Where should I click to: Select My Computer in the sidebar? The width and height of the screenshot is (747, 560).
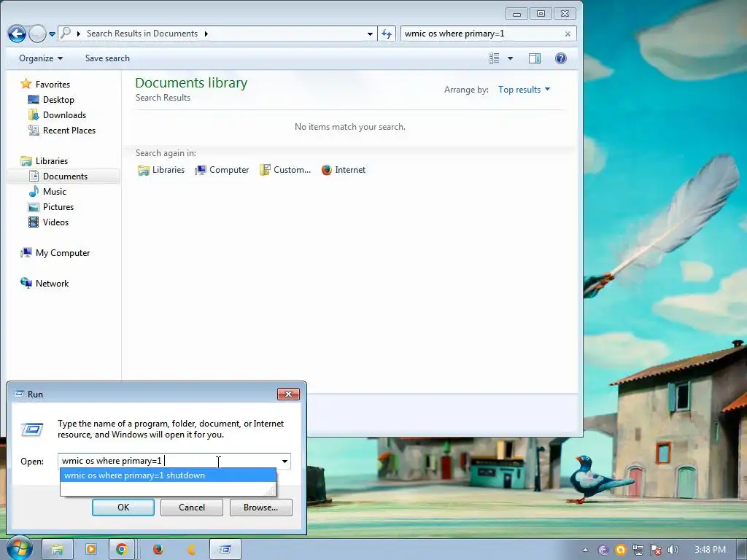(x=63, y=253)
